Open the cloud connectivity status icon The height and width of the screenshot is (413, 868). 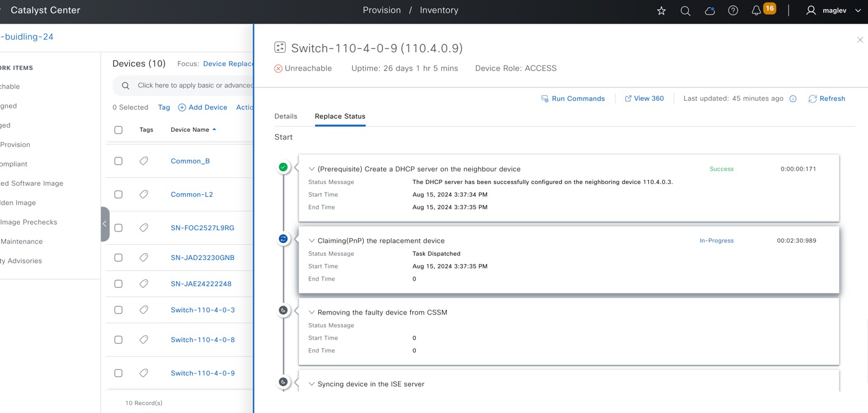point(709,10)
